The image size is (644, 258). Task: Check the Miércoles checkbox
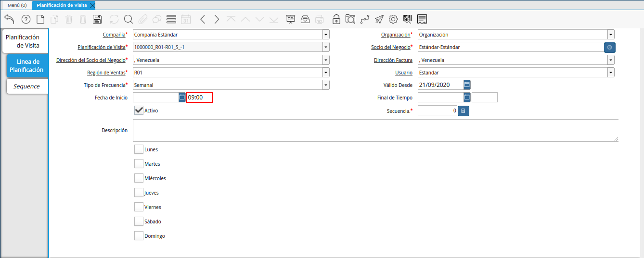(x=139, y=178)
